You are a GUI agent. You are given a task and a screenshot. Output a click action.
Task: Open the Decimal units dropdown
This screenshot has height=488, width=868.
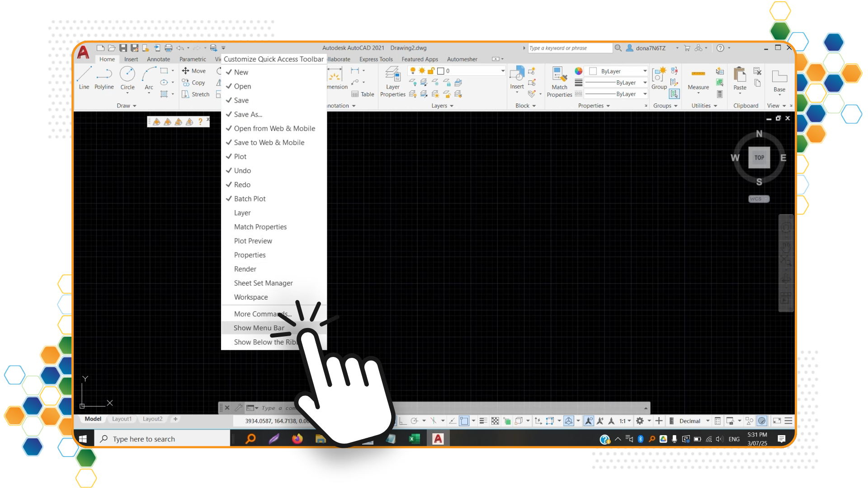point(708,421)
